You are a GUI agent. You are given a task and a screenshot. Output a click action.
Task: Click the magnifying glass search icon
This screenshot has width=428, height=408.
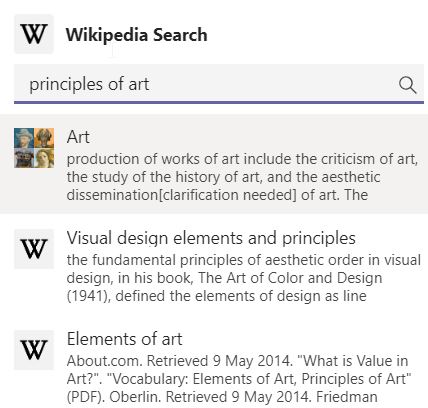click(x=407, y=85)
